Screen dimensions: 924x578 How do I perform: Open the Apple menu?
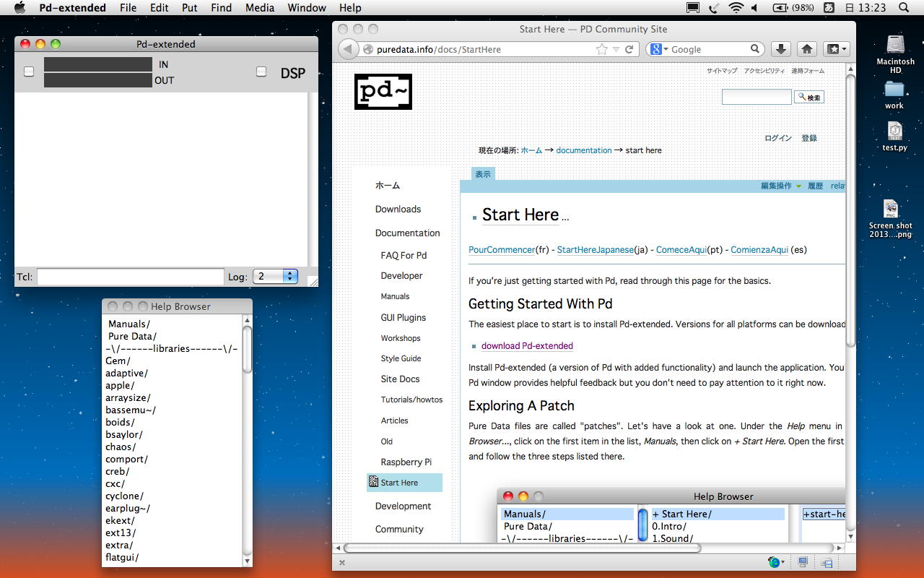pos(19,8)
